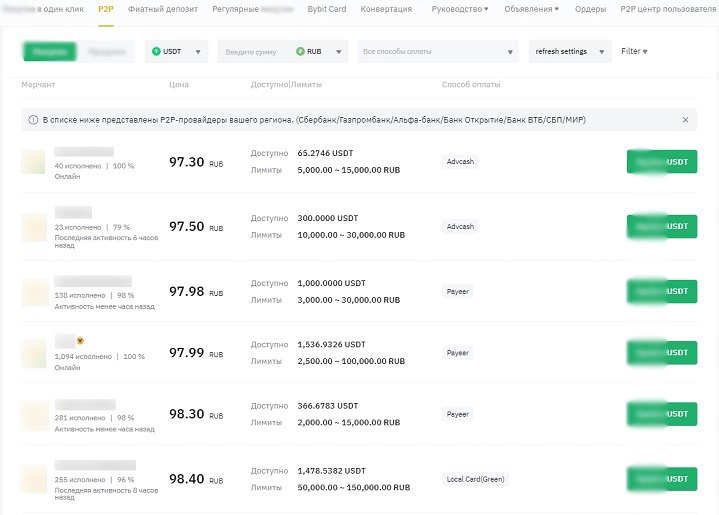This screenshot has height=515, width=719.
Task: Click the merchant name above 281 исполнено
Action: [85, 404]
